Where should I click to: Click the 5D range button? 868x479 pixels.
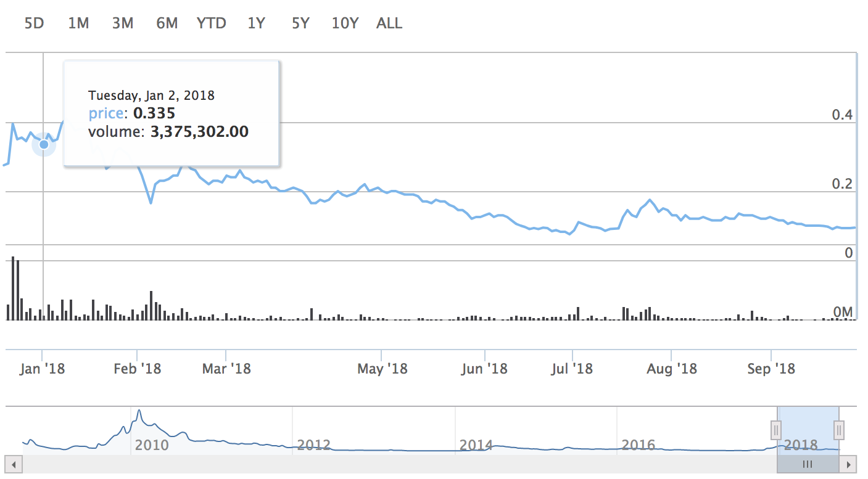click(x=35, y=23)
